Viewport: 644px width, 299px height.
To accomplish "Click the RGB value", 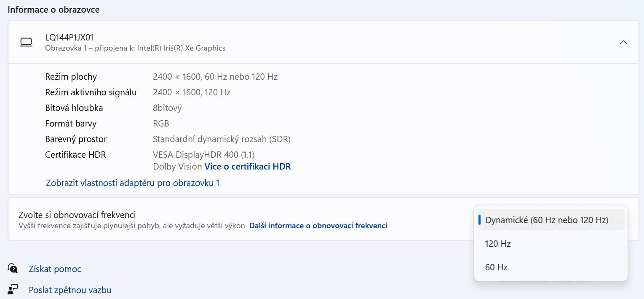I will (161, 124).
